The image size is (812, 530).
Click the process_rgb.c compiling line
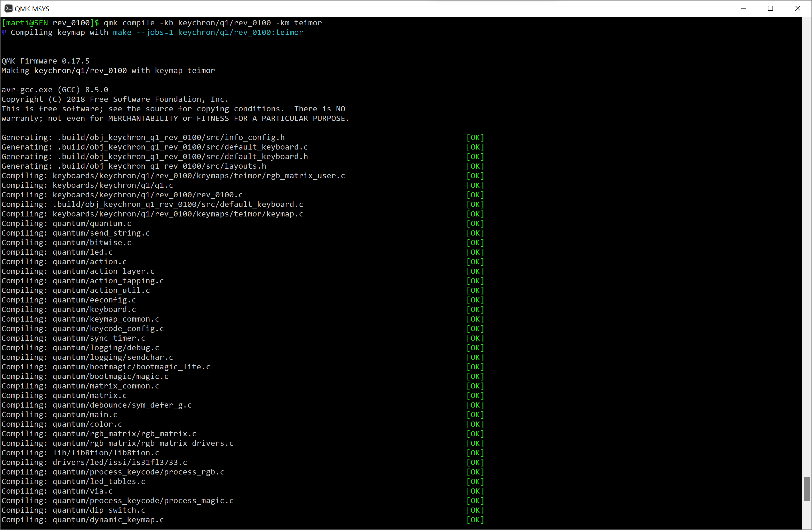click(x=113, y=472)
